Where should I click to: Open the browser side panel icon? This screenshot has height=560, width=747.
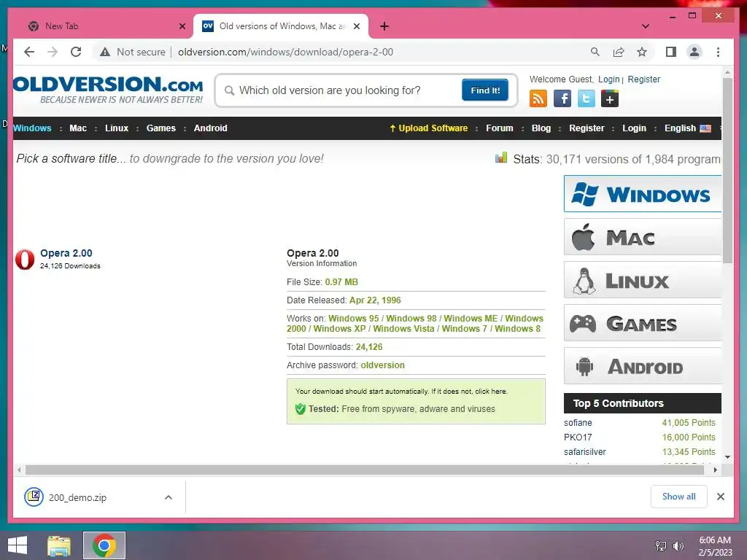pos(671,52)
